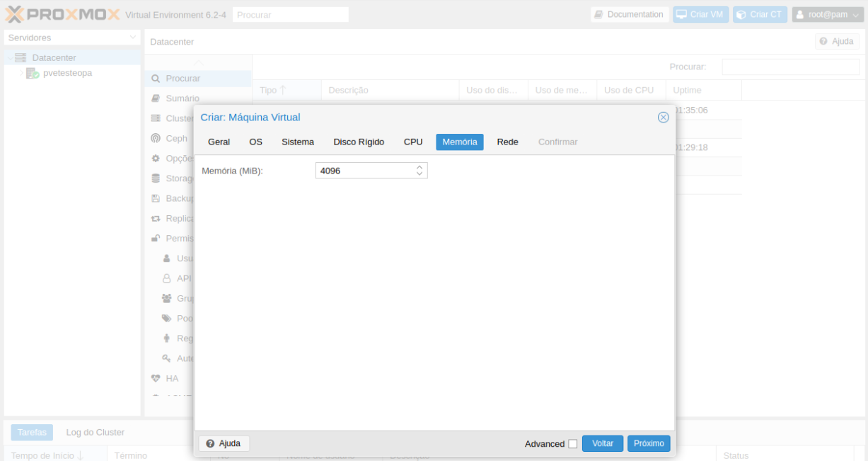This screenshot has height=461, width=868.
Task: Click the Ceph icon in the sidebar
Action: coord(156,138)
